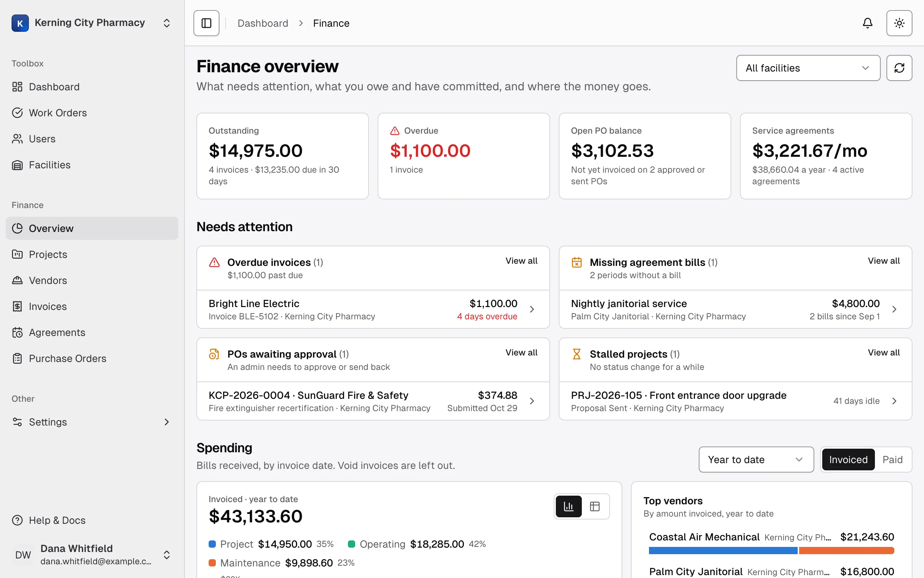Click the Dashboard breadcrumb link

[x=263, y=23]
